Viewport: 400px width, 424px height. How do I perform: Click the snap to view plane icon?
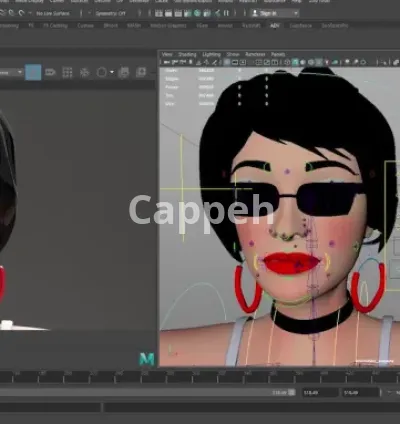point(124,72)
